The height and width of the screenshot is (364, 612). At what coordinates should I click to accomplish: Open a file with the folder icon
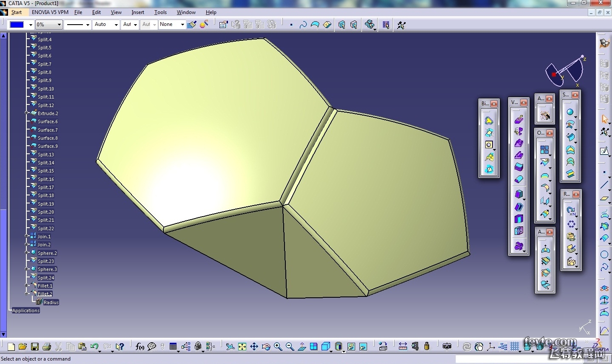pyautogui.click(x=23, y=347)
